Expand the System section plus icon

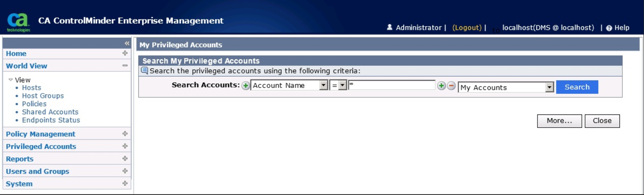click(x=125, y=184)
